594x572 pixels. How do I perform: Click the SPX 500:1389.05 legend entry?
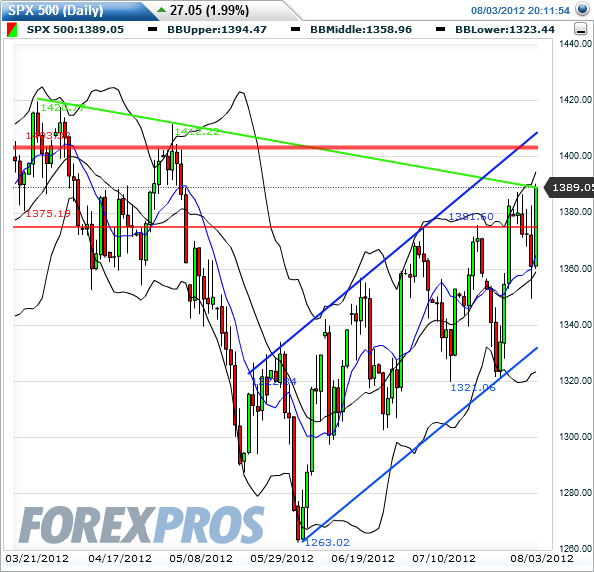pos(75,30)
